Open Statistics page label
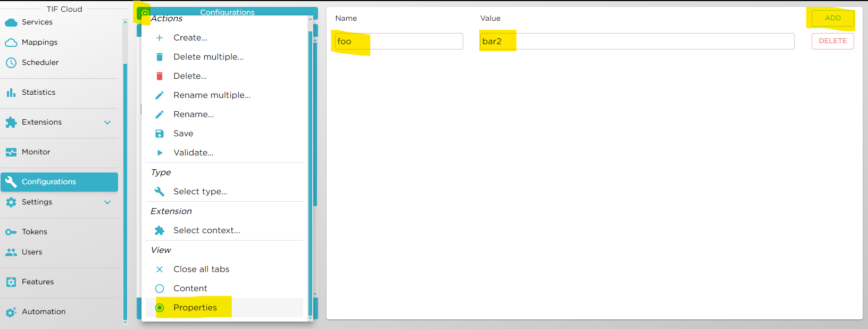The image size is (868, 329). coord(38,93)
